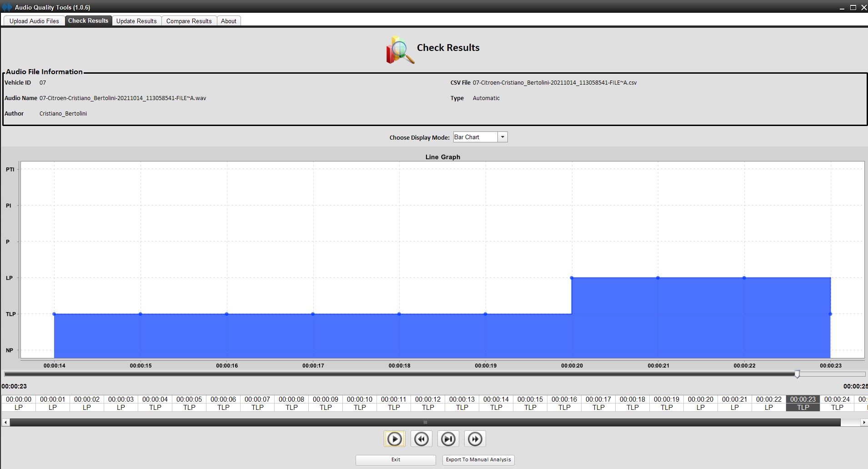
Task: Click the horizontal timeline scrollbar thumb
Action: pos(425,423)
